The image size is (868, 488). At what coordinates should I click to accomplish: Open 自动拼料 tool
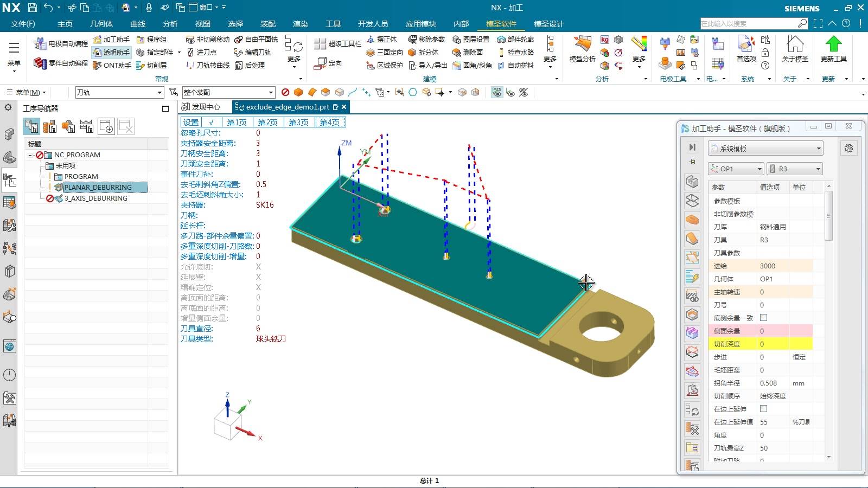click(515, 66)
